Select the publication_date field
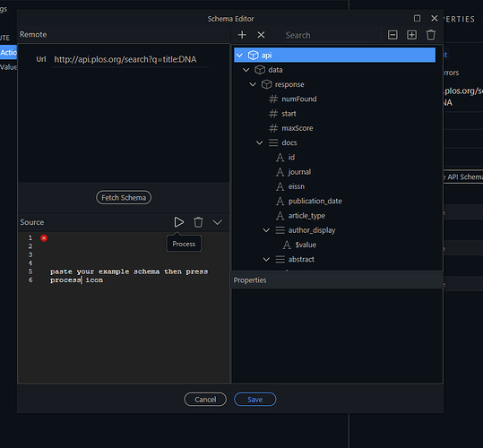Screen dimensions: 483x448 pos(315,201)
